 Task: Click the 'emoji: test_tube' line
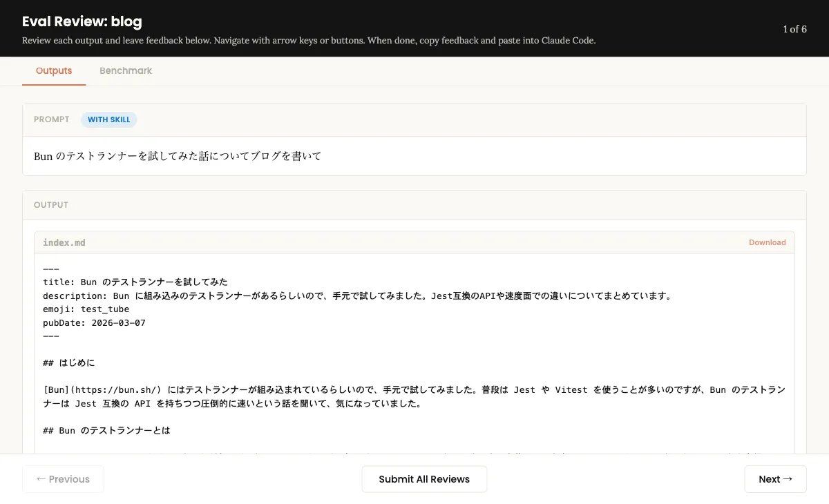pyautogui.click(x=86, y=309)
